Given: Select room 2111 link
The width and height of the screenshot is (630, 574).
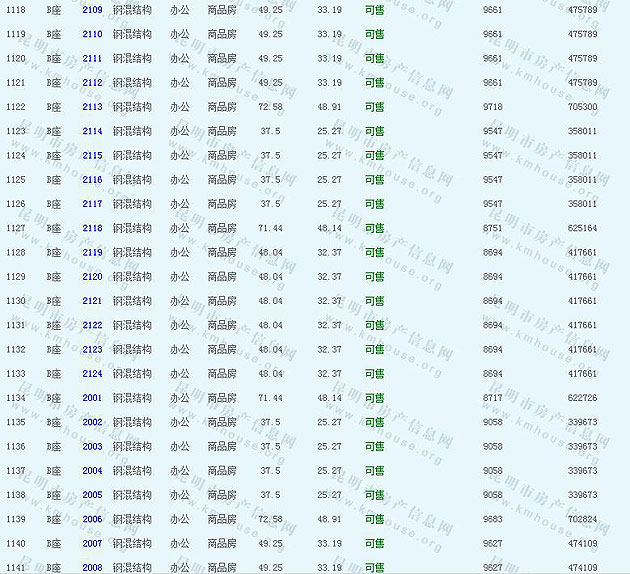Looking at the screenshot, I should (x=92, y=58).
